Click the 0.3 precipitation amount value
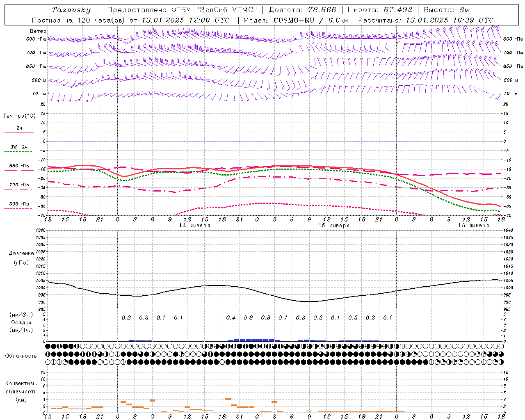 click(301, 317)
